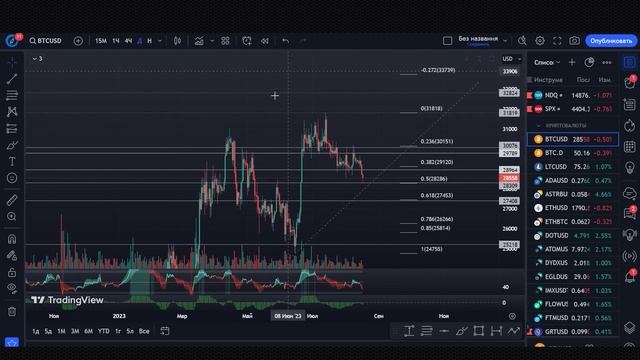This screenshot has height=360, width=640.
Task: Toggle stay in drawing mode
Action: tap(12, 256)
